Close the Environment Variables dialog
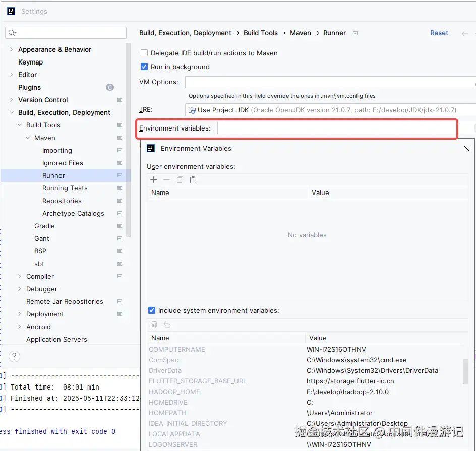The image size is (476, 451). pos(466,148)
